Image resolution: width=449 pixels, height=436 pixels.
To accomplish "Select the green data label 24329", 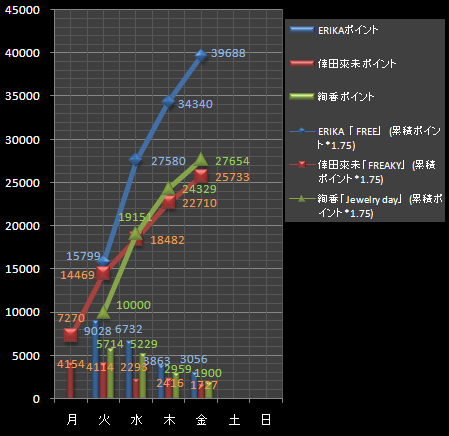I will pyautogui.click(x=199, y=189).
